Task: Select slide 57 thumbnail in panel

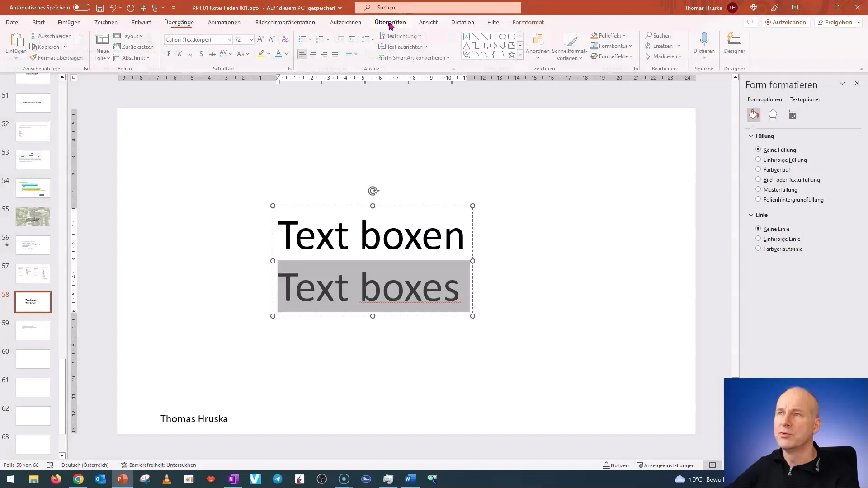Action: 33,273
